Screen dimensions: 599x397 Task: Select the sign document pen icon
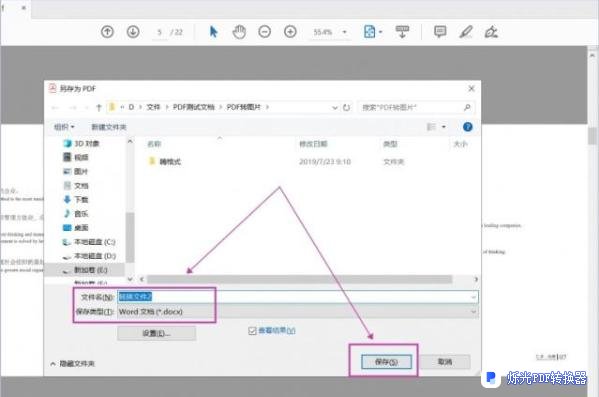coord(491,32)
